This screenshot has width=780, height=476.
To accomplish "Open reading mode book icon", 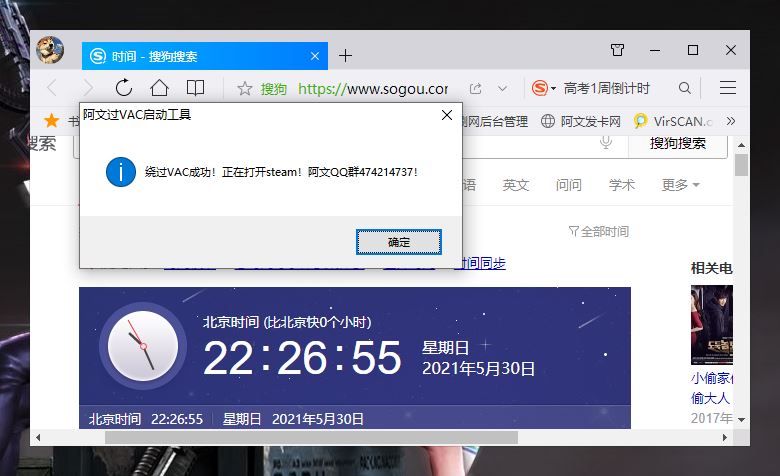I will (x=195, y=88).
